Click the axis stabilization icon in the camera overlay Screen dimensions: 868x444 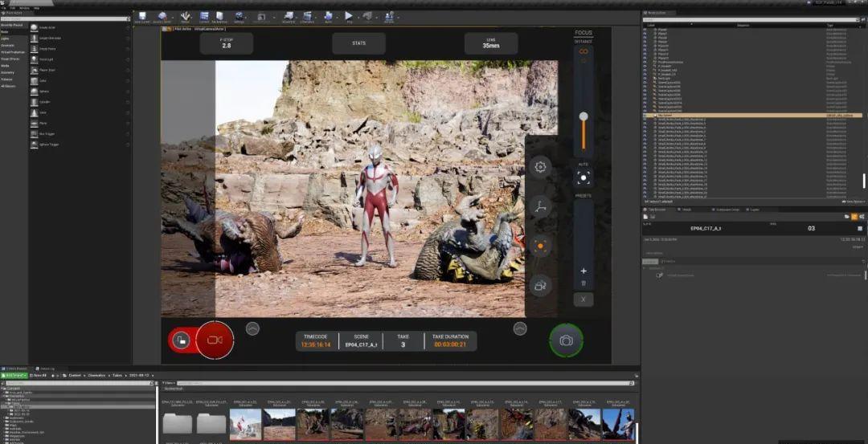[x=540, y=207]
